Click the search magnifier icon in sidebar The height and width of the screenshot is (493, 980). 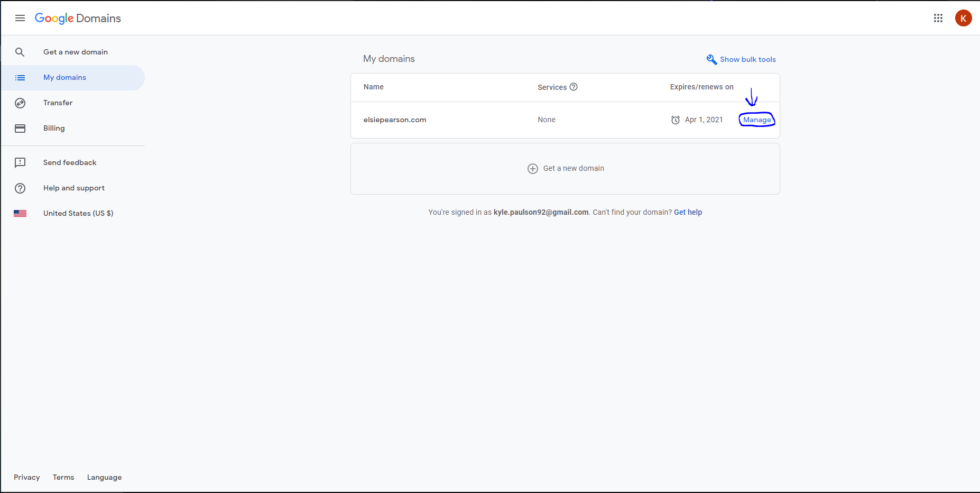pyautogui.click(x=20, y=52)
